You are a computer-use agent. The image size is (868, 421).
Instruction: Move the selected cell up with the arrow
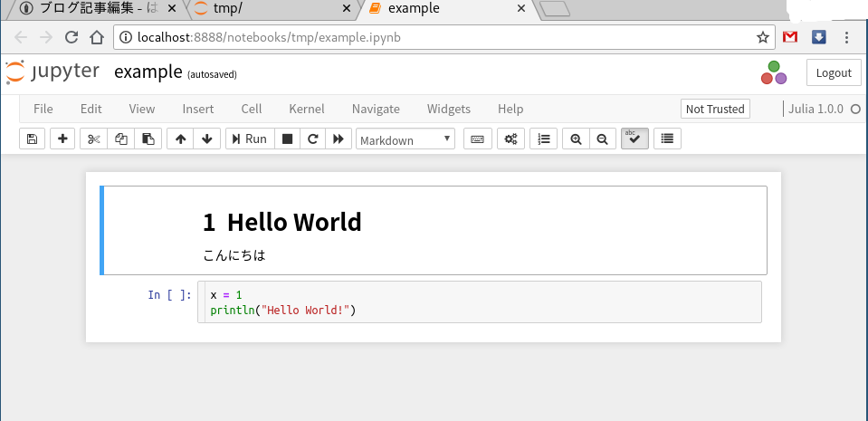coord(180,139)
